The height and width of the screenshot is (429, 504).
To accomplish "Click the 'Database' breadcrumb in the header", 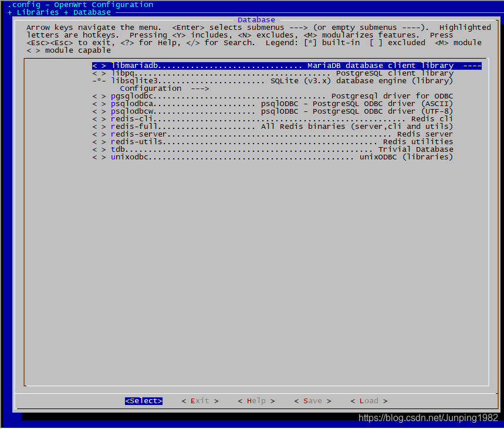I will tap(92, 12).
